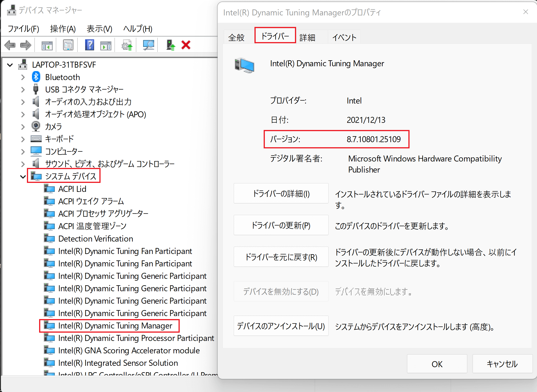This screenshot has height=392, width=537.
Task: Click the OK button
Action: pyautogui.click(x=437, y=364)
